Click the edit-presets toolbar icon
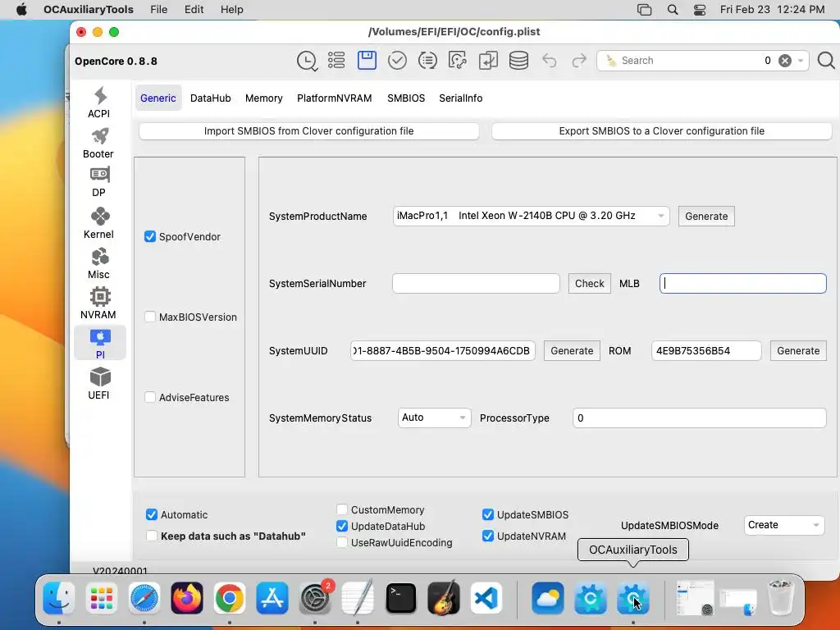Viewport: 840px width, 630px height. pos(458,60)
